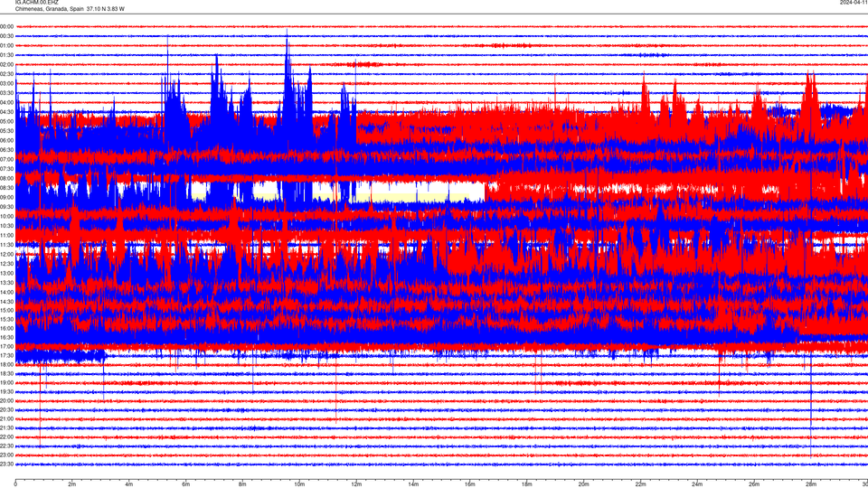Select the '20:30' time row label
The width and height of the screenshot is (868, 488).
6,410
